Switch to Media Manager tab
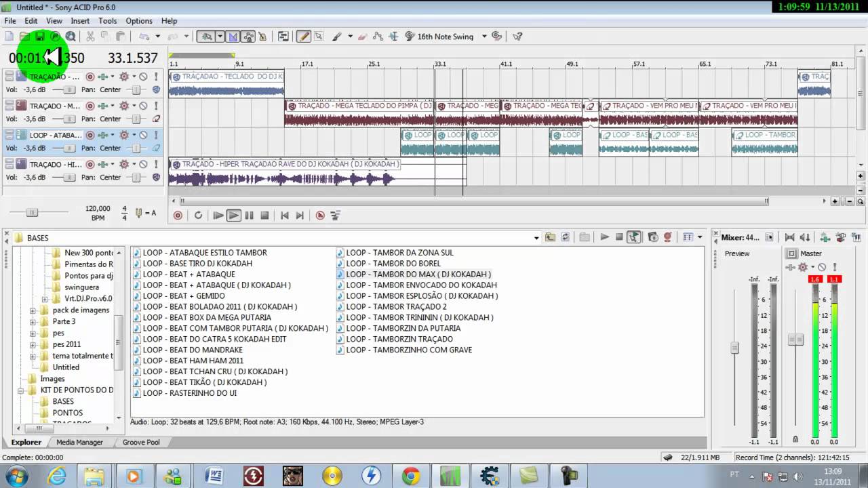The image size is (868, 488). coord(79,442)
